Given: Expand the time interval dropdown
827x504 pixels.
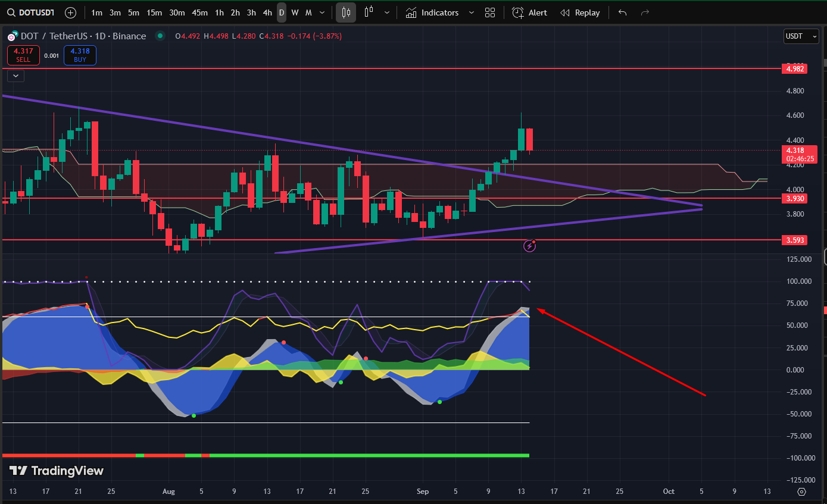Looking at the screenshot, I should [x=322, y=12].
